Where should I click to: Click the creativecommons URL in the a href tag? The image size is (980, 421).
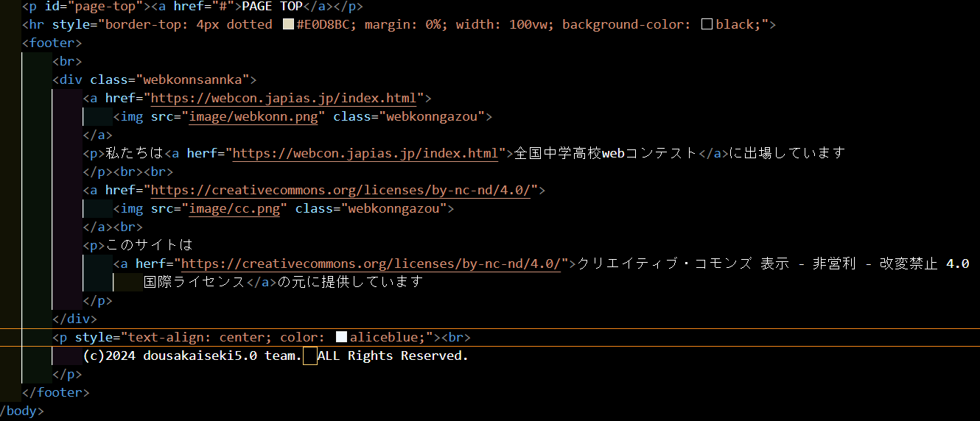340,190
